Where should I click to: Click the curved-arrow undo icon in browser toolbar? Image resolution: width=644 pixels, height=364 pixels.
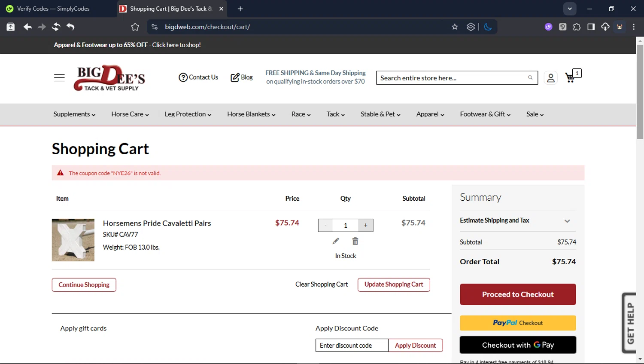coord(70,27)
